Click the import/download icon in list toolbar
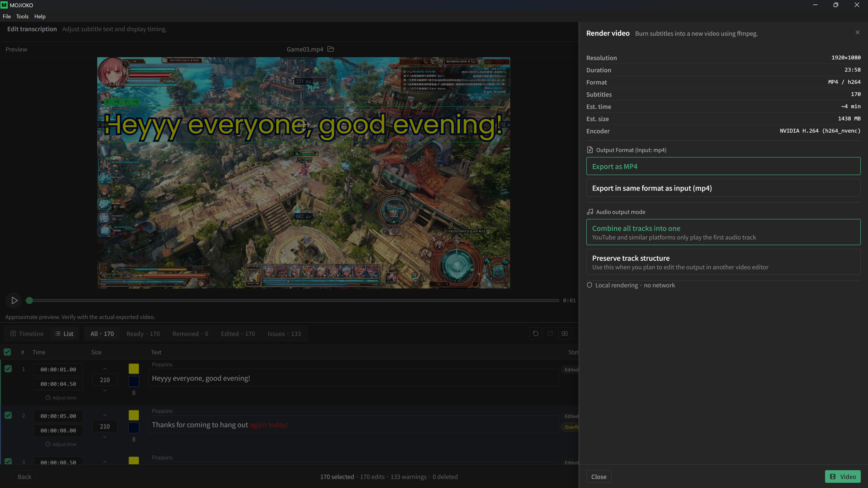Screen dimensions: 868x488 (564, 333)
